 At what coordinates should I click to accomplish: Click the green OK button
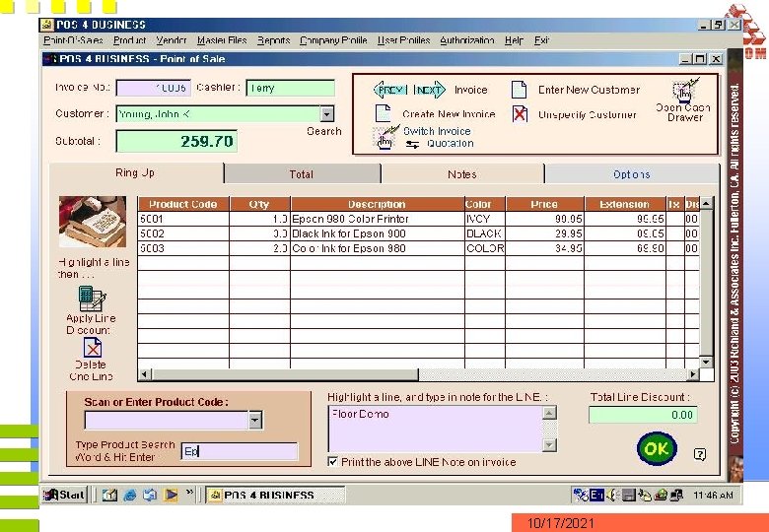[x=657, y=448]
